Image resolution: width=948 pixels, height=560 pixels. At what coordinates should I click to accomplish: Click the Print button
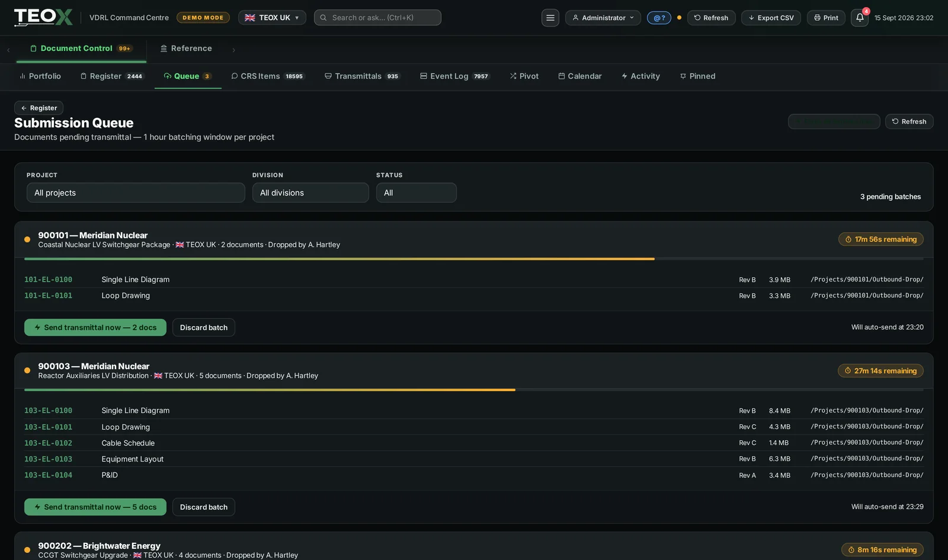(826, 18)
